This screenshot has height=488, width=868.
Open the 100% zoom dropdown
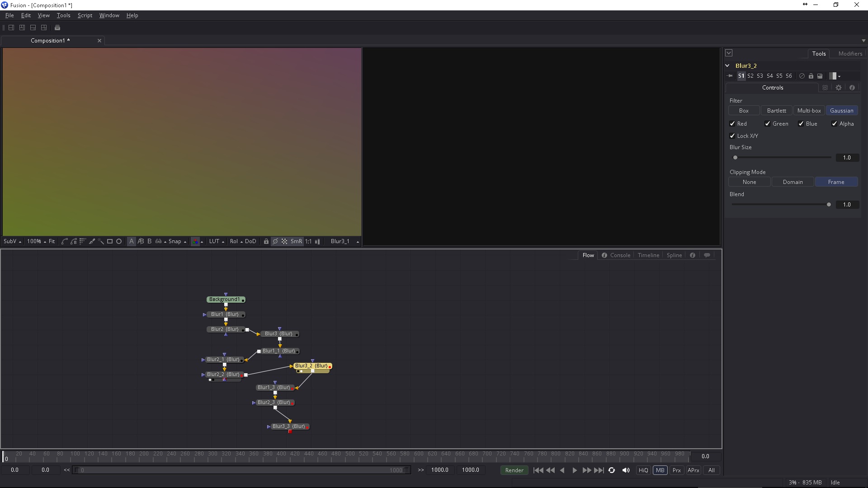tap(36, 241)
